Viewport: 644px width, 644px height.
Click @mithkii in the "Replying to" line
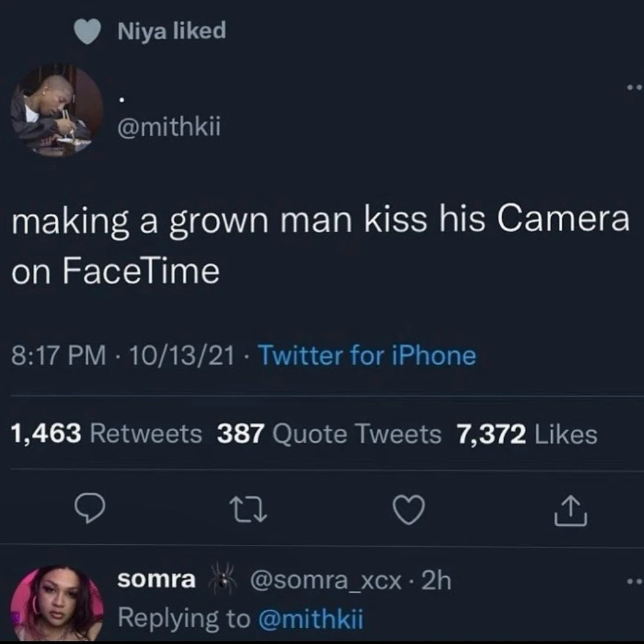[x=310, y=618]
